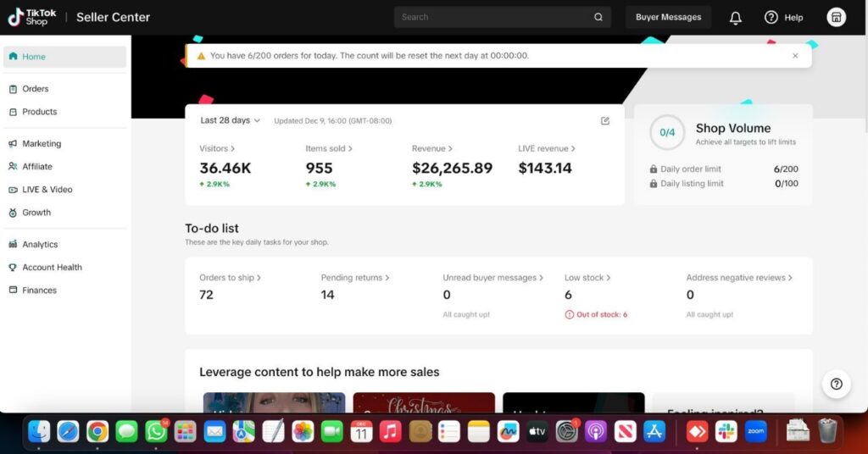Go to Home in sidebar
868x454 pixels.
point(64,57)
